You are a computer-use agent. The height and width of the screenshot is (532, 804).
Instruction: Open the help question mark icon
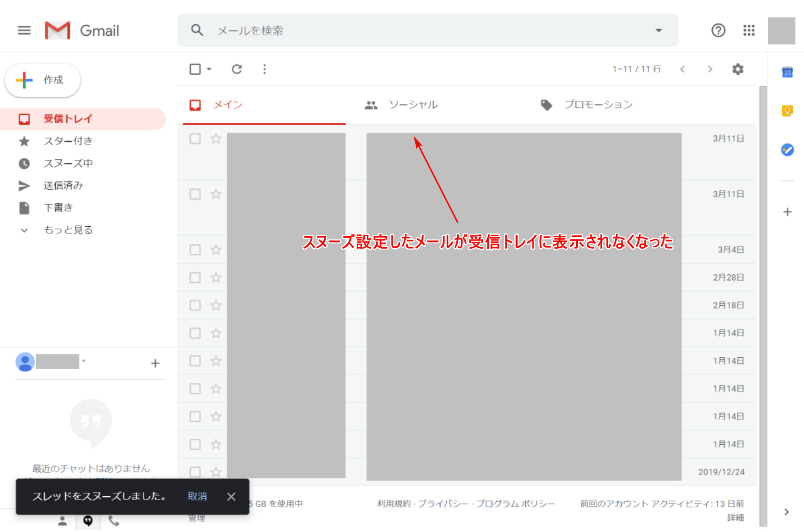[x=718, y=30]
